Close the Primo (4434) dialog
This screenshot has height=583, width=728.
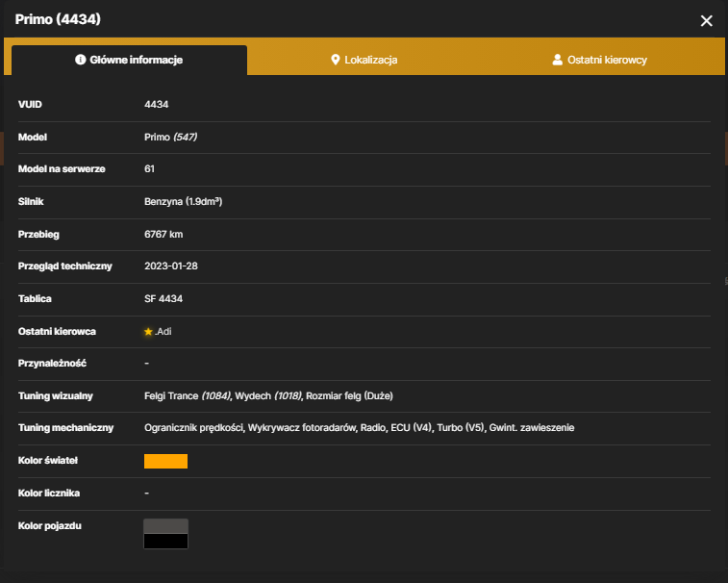click(706, 21)
